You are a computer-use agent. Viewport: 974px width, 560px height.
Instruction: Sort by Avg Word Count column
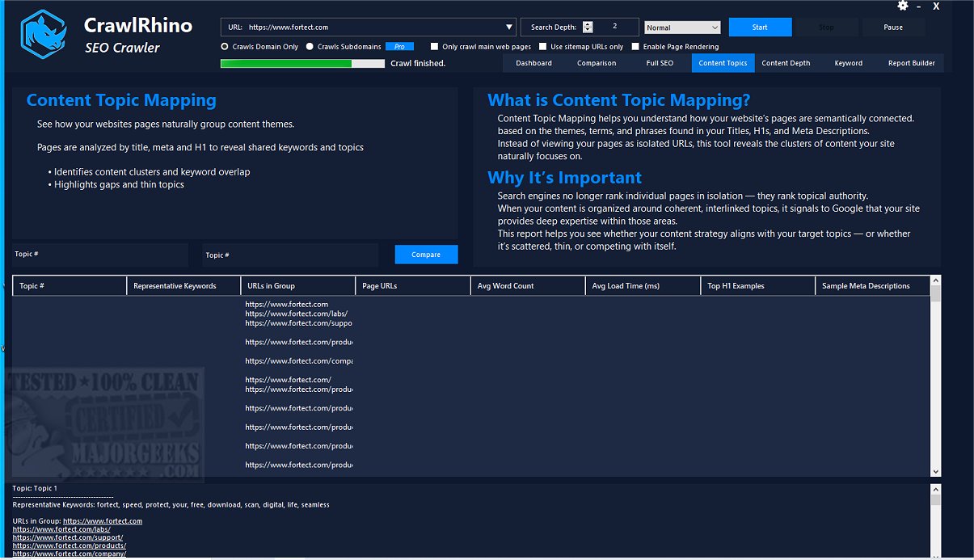[528, 285]
